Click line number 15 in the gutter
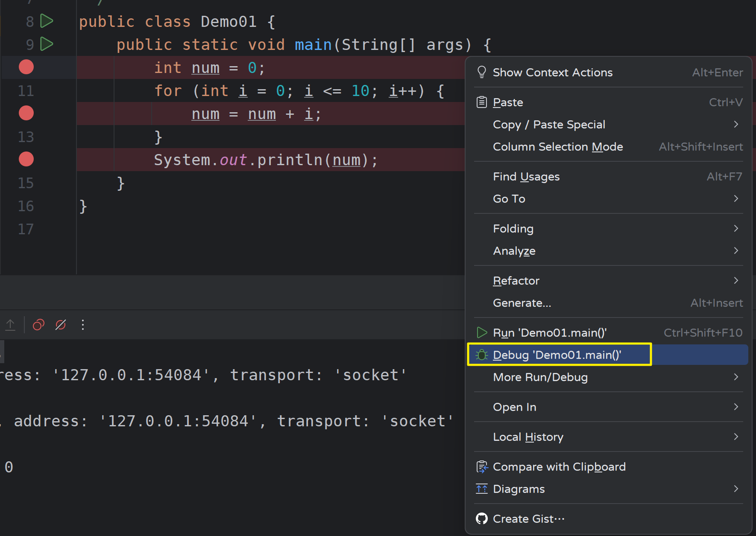 click(26, 183)
